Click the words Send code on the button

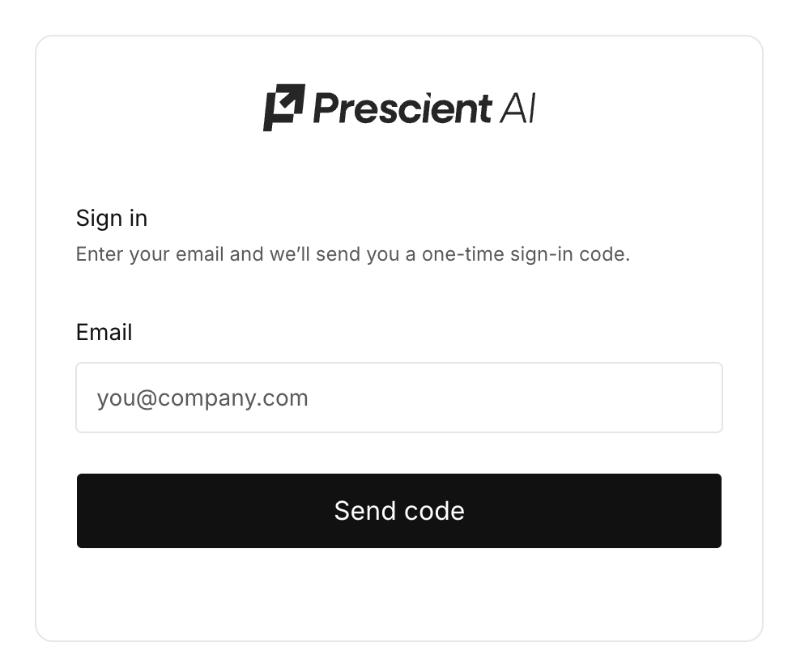pyautogui.click(x=399, y=511)
